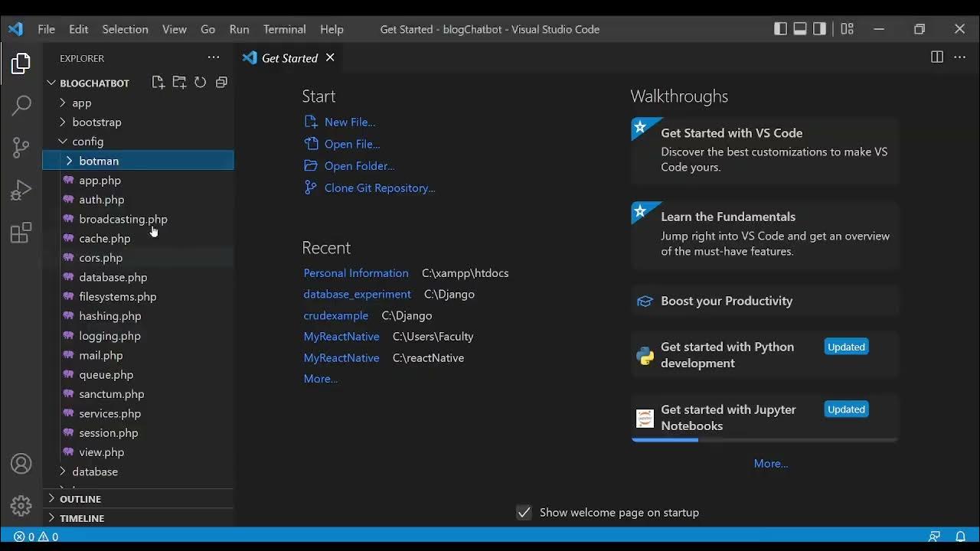
Task: Click the New File... link
Action: click(x=350, y=122)
